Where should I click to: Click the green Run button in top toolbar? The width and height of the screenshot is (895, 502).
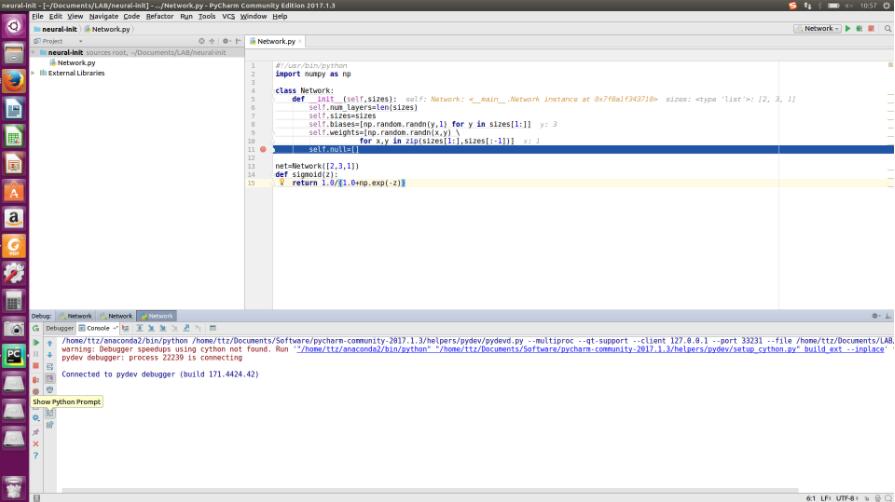847,28
